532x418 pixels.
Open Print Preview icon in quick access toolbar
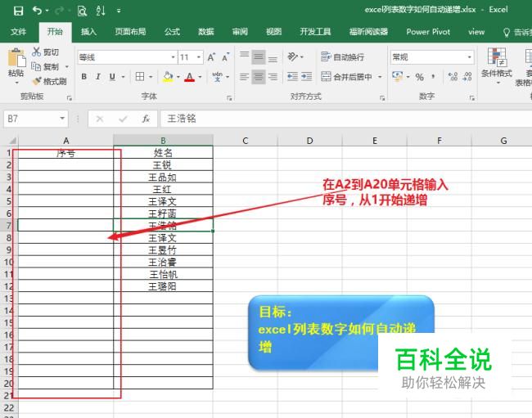click(82, 11)
